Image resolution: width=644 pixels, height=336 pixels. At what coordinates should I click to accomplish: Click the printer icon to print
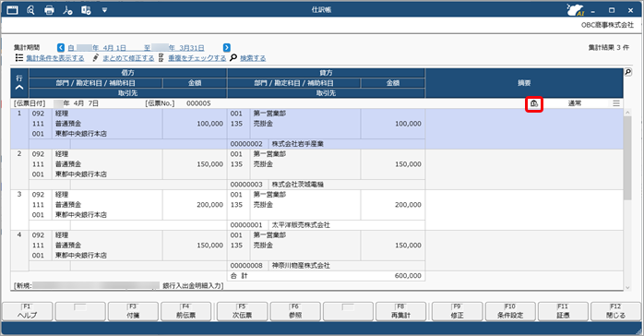(49, 10)
